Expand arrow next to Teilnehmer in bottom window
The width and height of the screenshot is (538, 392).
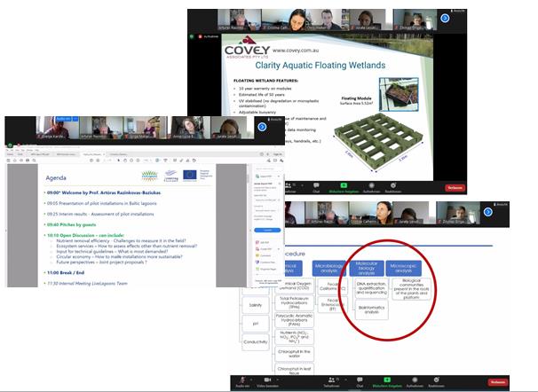point(345,380)
